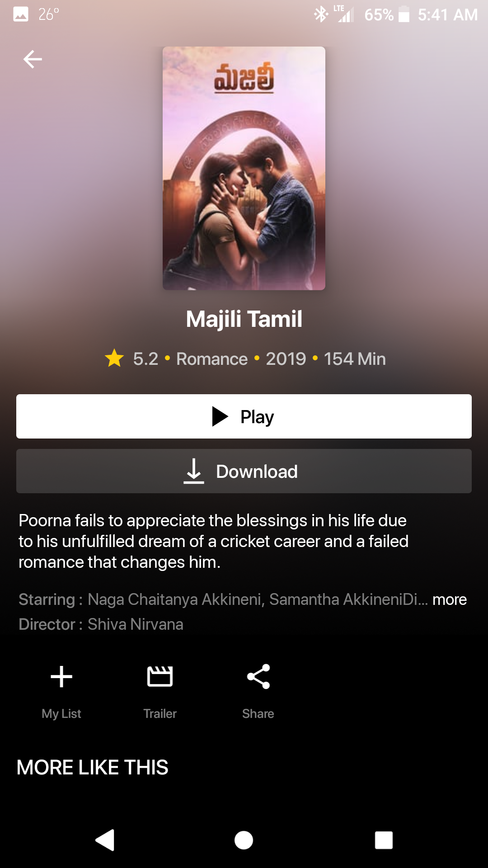Tap the Android back navigation button

(x=105, y=840)
